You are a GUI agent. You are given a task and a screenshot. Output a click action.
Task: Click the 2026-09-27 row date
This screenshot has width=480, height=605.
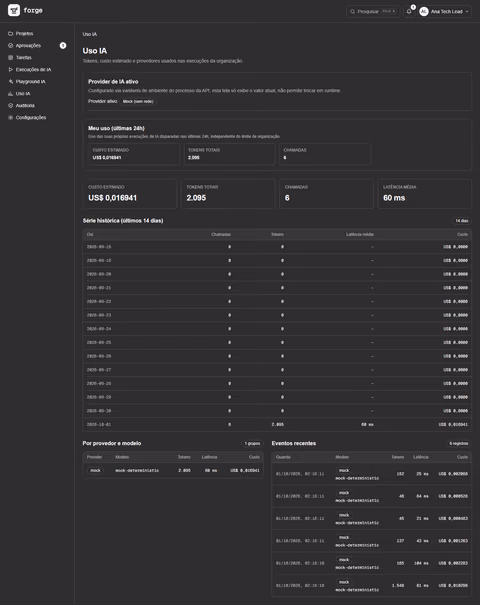[x=99, y=370]
